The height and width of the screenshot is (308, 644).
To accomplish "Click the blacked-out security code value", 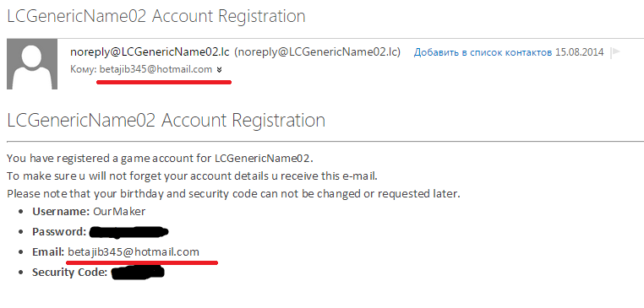I will tap(138, 273).
